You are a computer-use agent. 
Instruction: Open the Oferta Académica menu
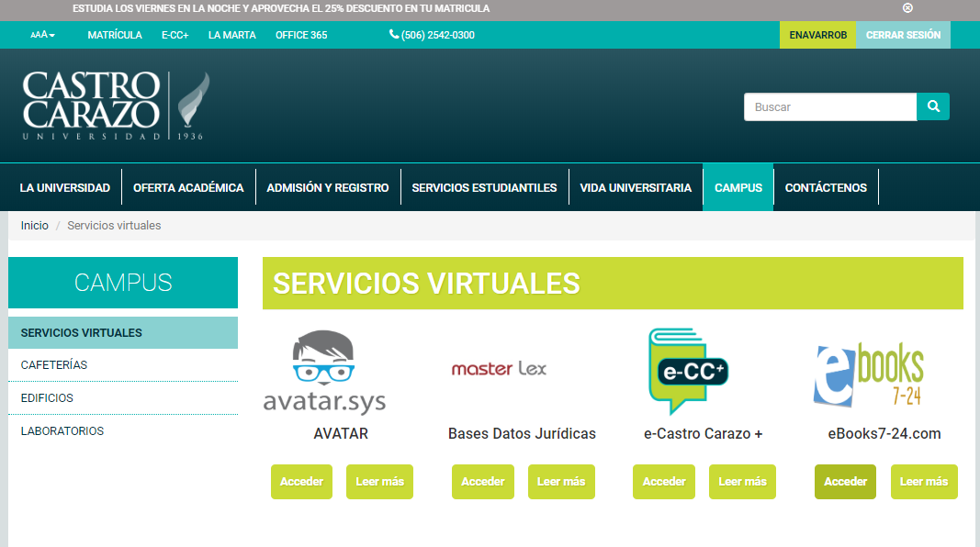point(188,187)
